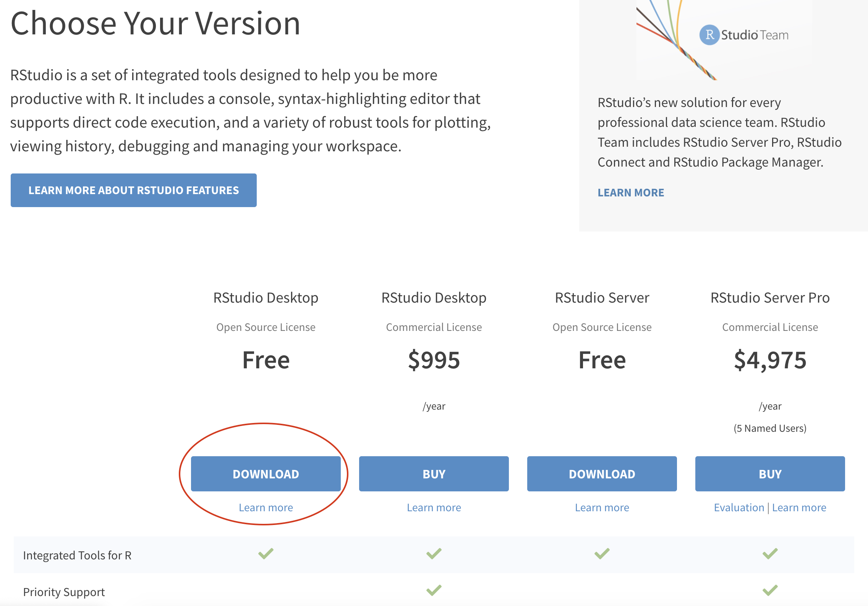This screenshot has height=606, width=868.
Task: Click the RStudio Server checkmark for Integrated Tools
Action: point(602,554)
